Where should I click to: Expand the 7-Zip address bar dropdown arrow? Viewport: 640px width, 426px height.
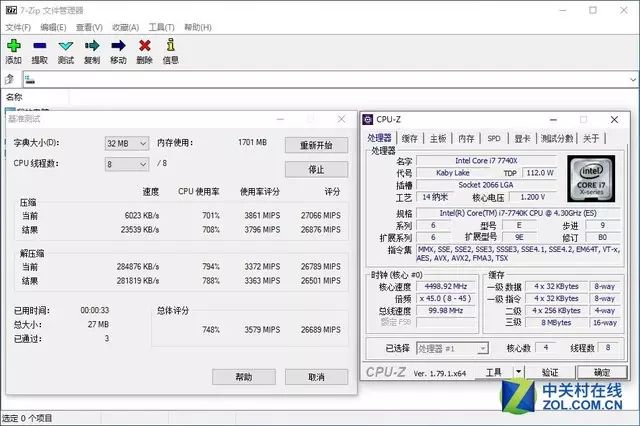pyautogui.click(x=633, y=79)
